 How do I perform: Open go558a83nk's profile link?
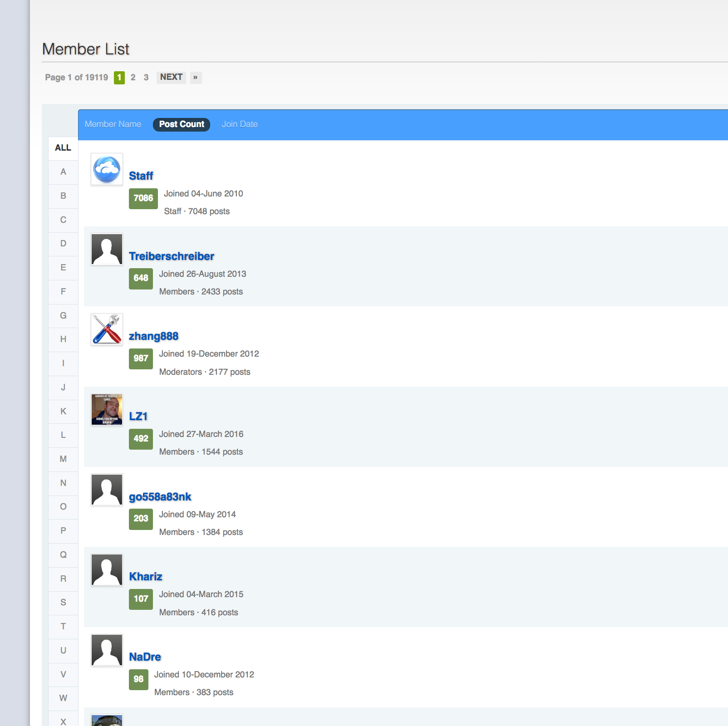tap(160, 497)
